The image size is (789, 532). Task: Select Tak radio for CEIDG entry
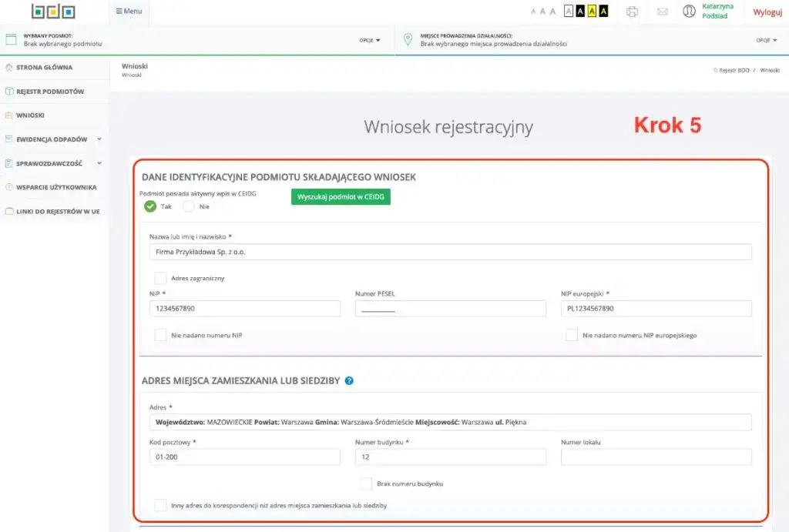[x=150, y=206]
